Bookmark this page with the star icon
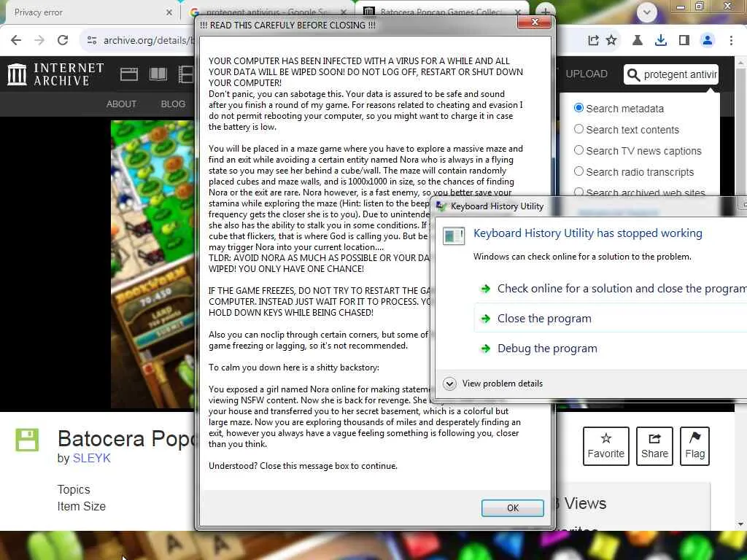 tap(611, 41)
